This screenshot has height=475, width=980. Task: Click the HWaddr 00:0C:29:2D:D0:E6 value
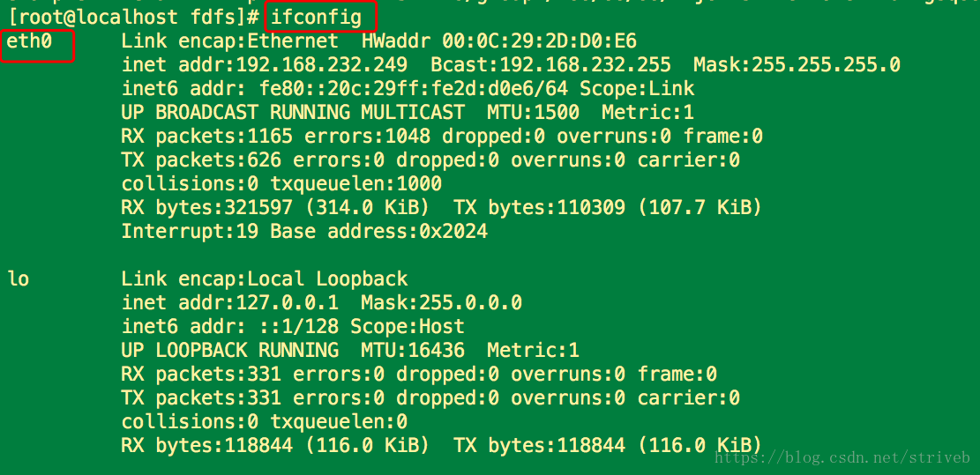(498, 41)
